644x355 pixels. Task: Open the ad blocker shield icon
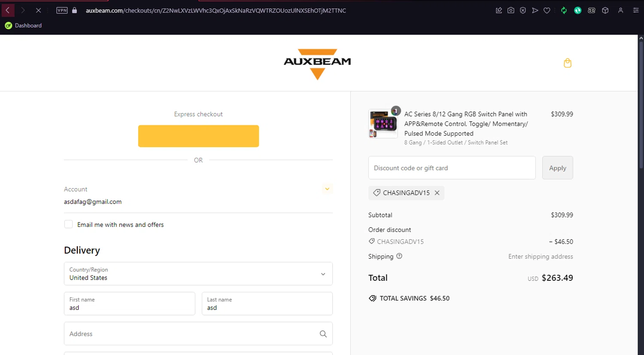pyautogui.click(x=523, y=10)
